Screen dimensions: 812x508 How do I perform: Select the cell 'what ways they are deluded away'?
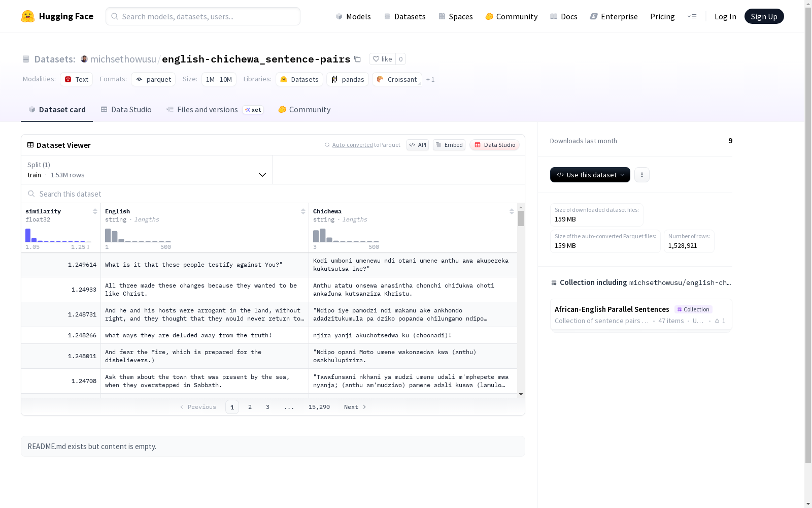click(x=205, y=335)
